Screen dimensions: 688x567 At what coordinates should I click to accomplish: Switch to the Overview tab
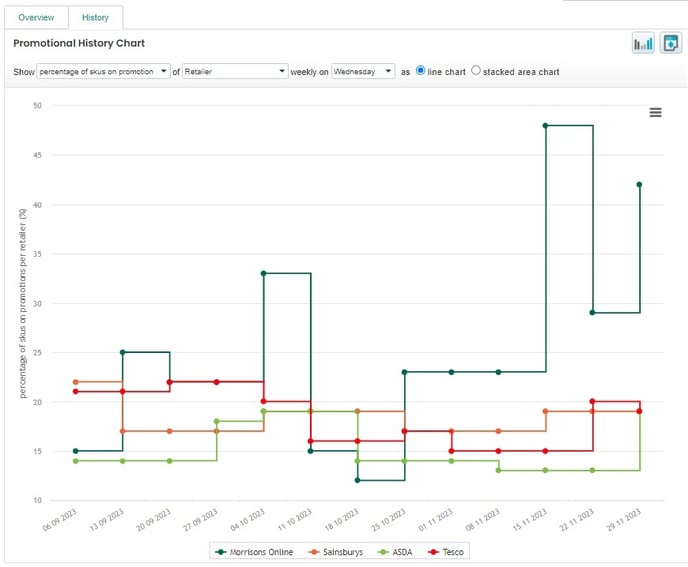tap(37, 18)
